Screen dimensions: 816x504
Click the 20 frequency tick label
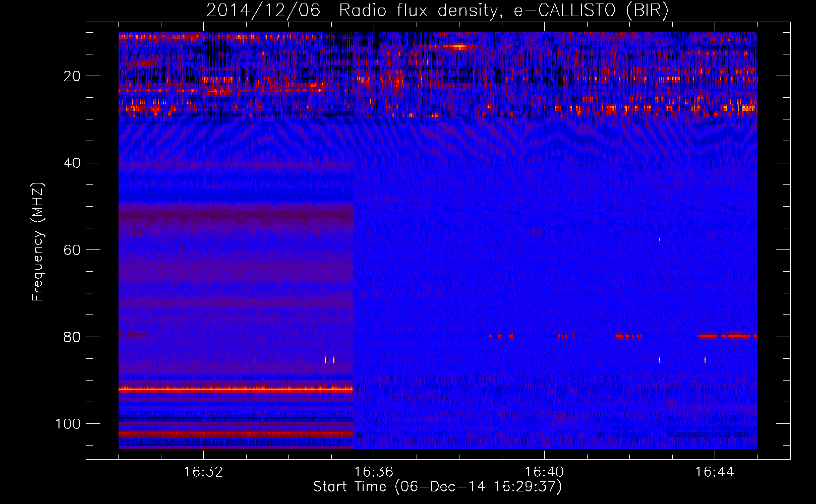(73, 76)
